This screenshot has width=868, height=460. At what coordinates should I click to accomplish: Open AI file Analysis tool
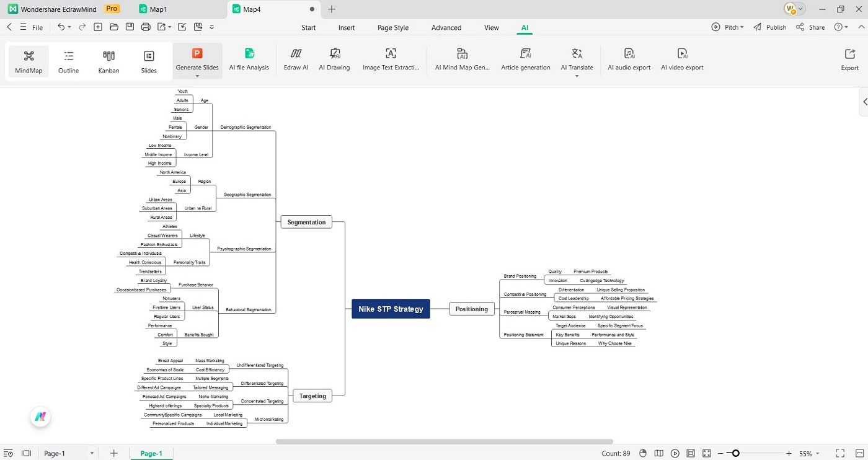point(249,60)
